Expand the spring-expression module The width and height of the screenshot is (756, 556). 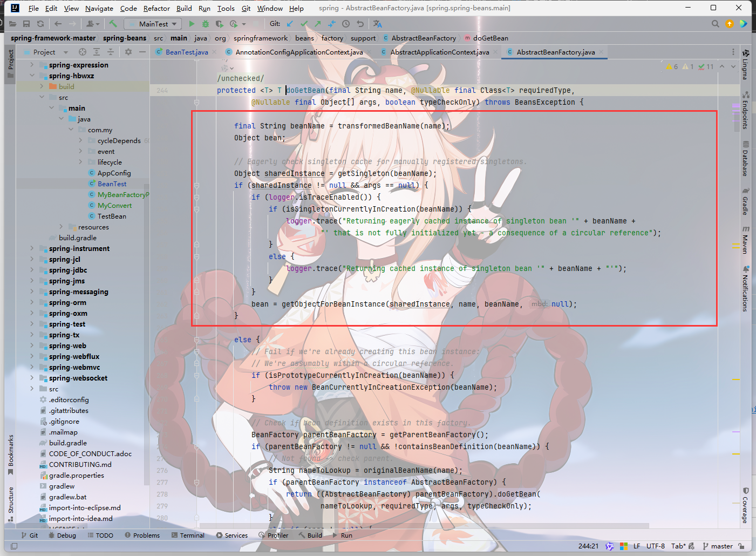tap(32, 65)
